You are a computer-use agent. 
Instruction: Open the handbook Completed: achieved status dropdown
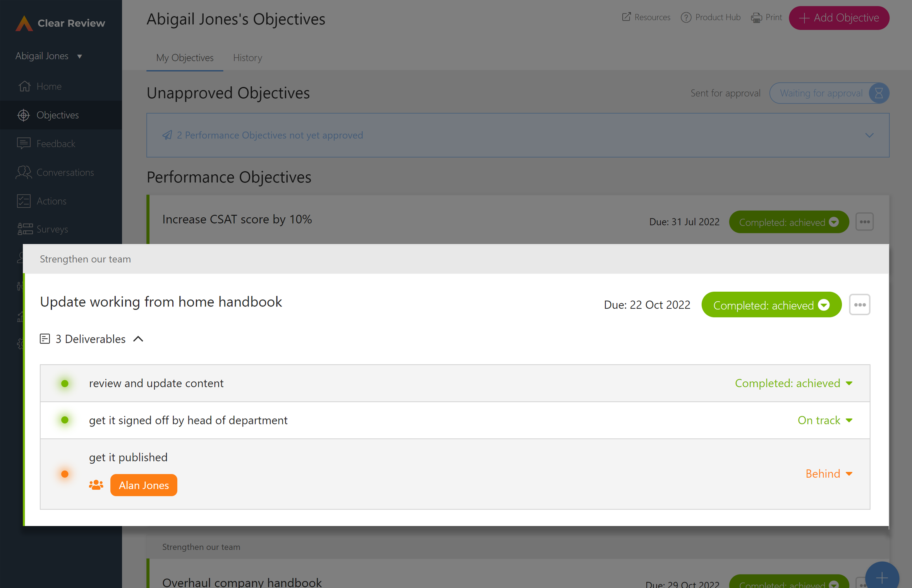771,305
